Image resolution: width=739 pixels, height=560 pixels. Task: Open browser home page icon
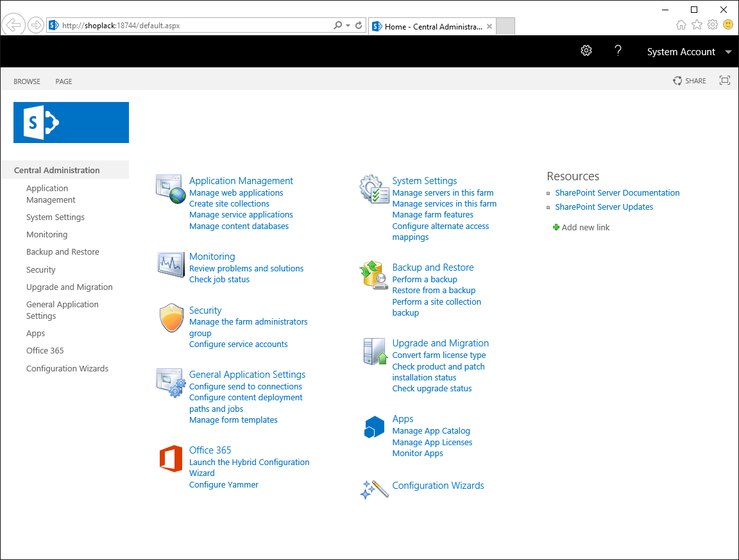point(681,25)
